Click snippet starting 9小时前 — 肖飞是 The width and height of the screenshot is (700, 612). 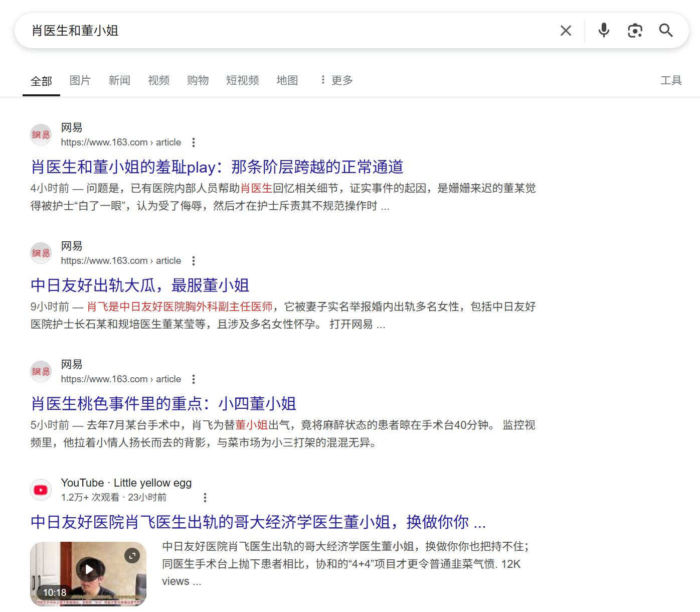coord(283,316)
